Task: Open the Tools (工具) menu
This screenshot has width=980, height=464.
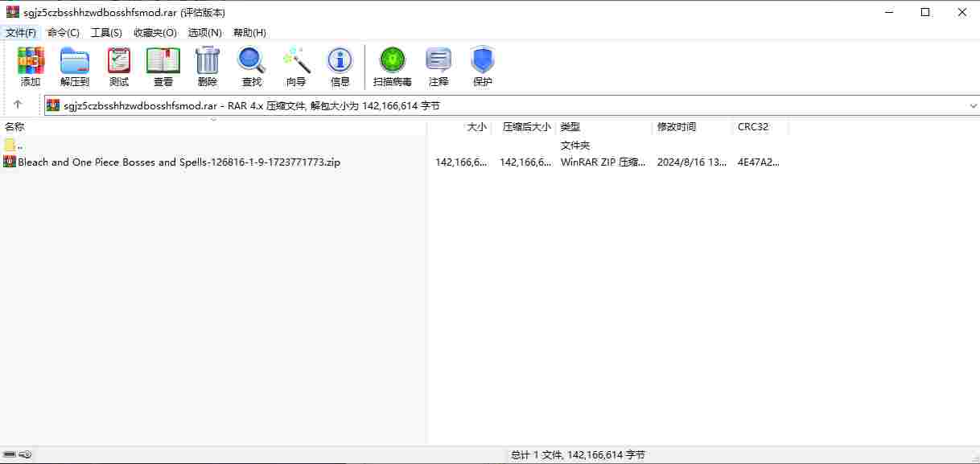Action: pyautogui.click(x=106, y=32)
